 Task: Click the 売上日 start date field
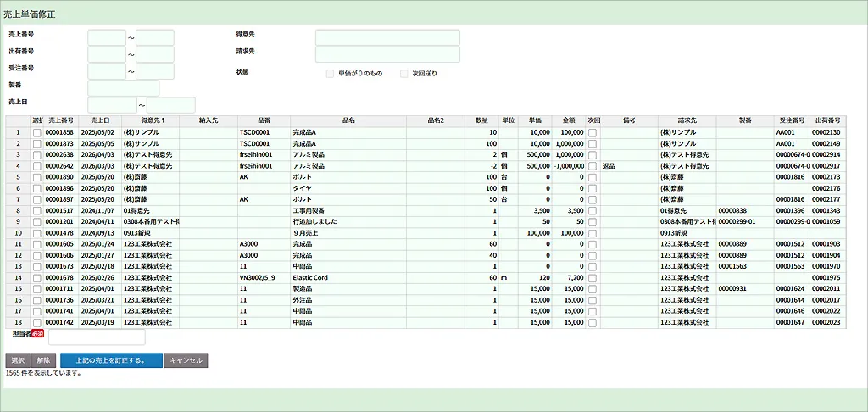click(113, 104)
